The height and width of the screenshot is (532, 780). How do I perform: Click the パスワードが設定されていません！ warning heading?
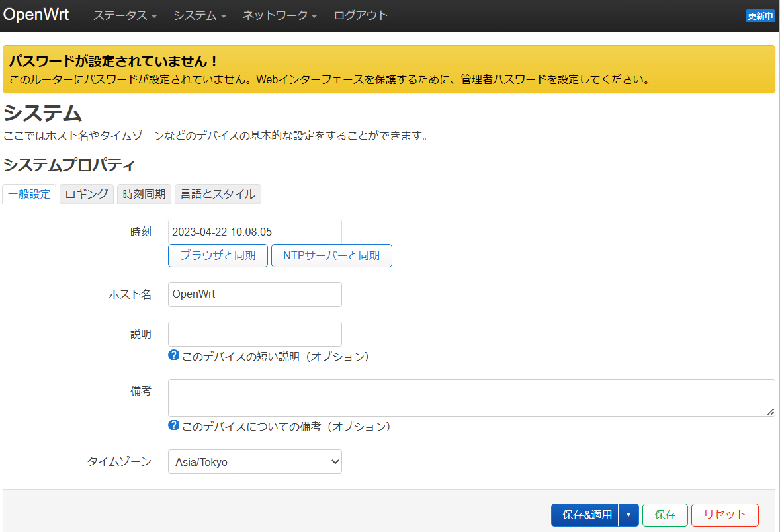tap(113, 62)
